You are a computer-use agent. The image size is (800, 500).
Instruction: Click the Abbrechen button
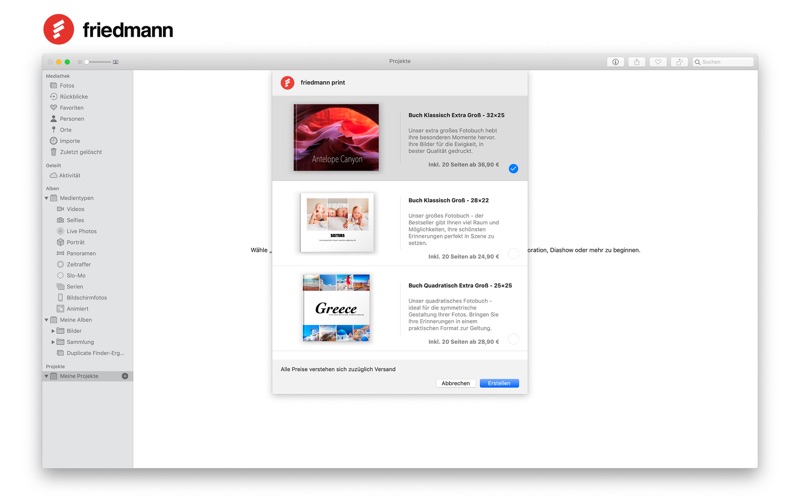[x=456, y=383]
